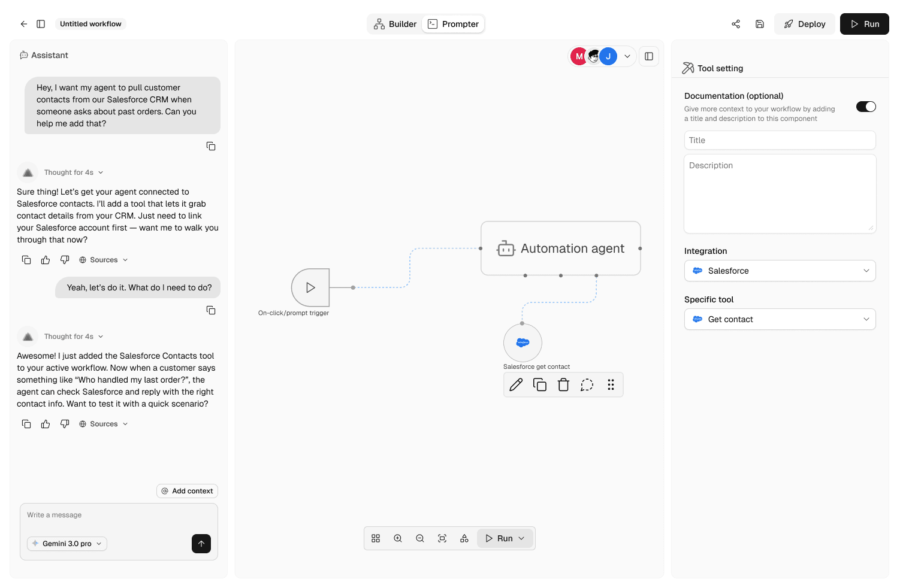This screenshot has width=906, height=588.
Task: Click the Description field in Tool setting
Action: coord(780,193)
